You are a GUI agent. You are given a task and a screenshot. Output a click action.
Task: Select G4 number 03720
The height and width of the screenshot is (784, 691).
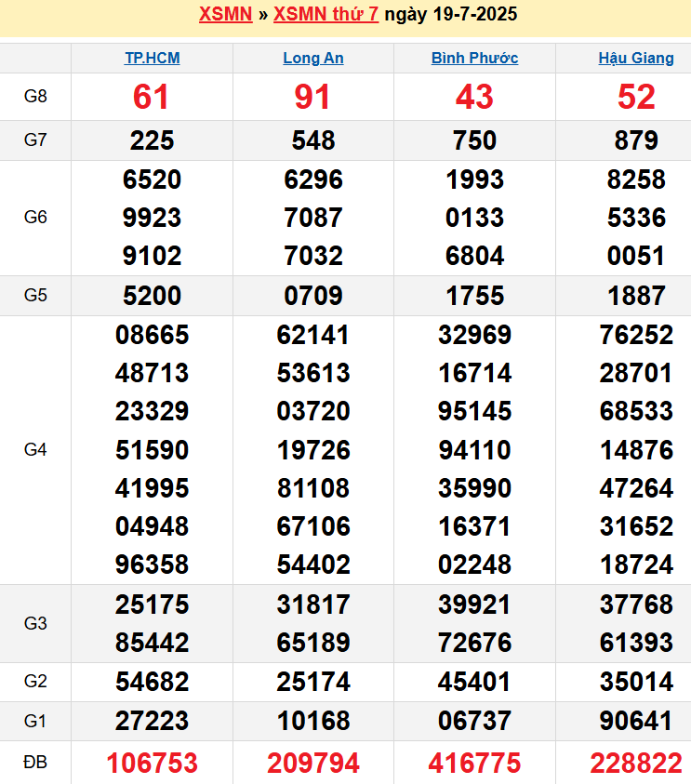tap(313, 411)
